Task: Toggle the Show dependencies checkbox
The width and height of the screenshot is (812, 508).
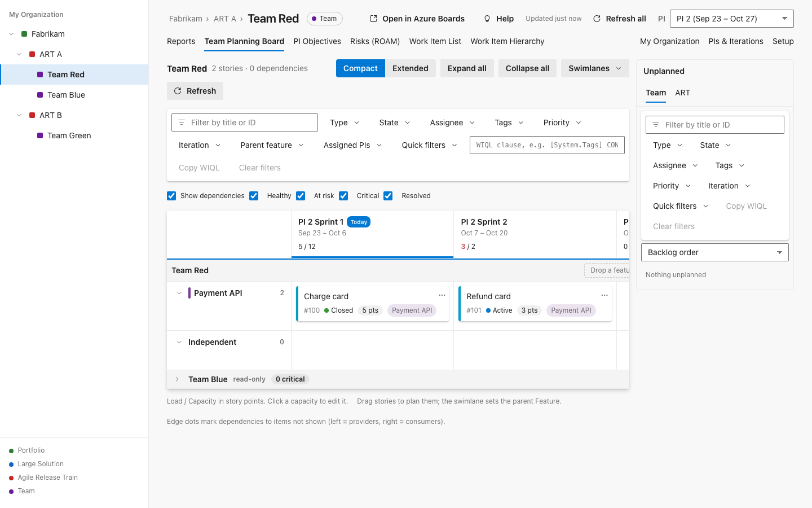Action: [x=171, y=196]
